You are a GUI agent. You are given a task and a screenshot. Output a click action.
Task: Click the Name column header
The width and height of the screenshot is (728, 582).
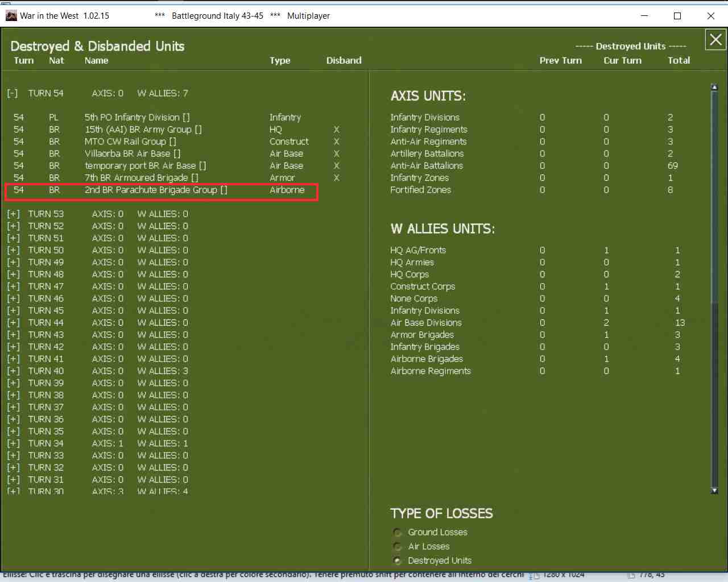click(x=96, y=61)
